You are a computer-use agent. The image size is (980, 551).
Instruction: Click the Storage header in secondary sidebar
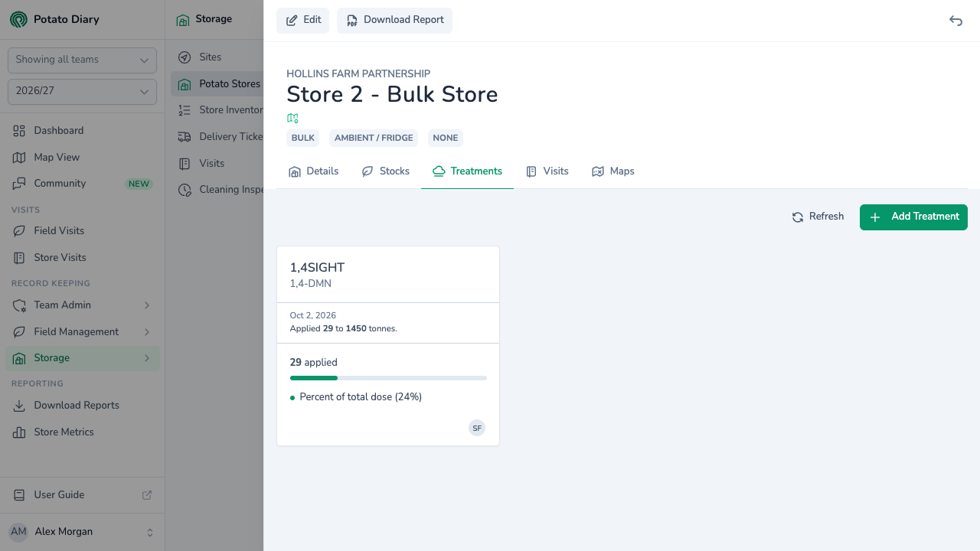[214, 19]
